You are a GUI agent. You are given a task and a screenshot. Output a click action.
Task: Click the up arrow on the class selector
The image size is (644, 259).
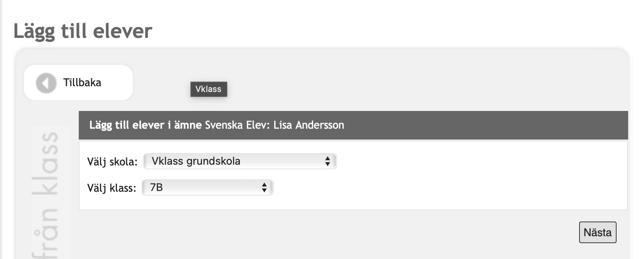click(264, 185)
